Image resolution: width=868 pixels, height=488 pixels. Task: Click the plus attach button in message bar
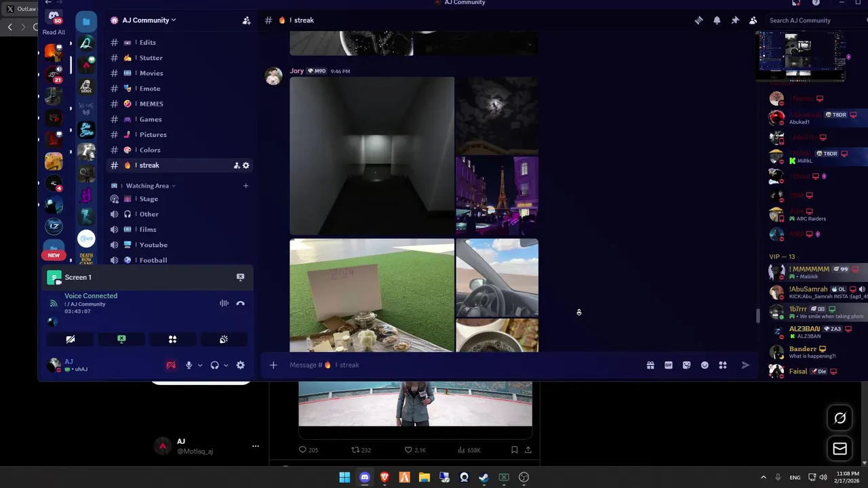click(x=273, y=365)
